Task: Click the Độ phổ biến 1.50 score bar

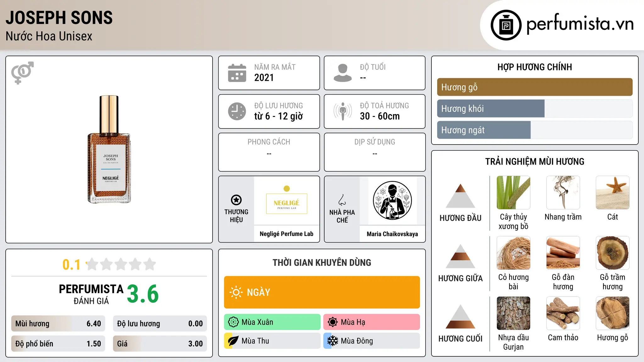Action: tap(58, 344)
